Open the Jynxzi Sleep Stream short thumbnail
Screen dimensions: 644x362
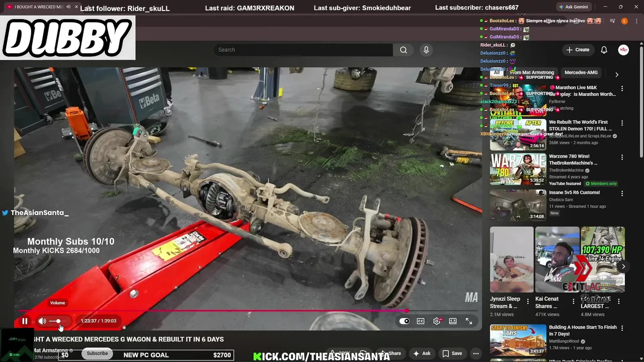(x=512, y=259)
